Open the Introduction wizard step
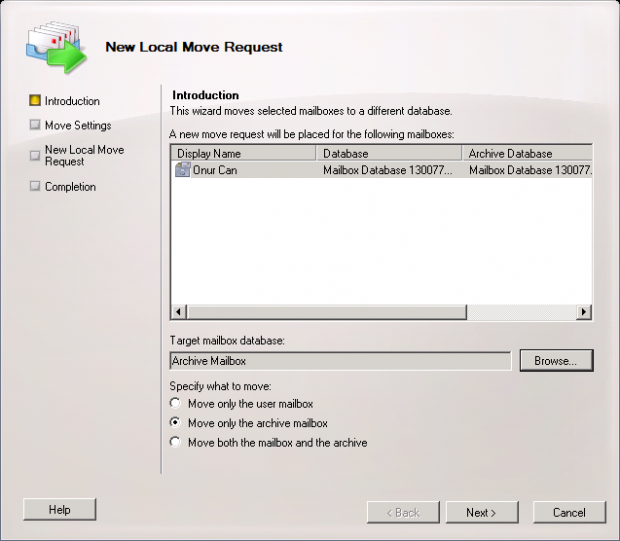The width and height of the screenshot is (620, 541). tap(72, 101)
